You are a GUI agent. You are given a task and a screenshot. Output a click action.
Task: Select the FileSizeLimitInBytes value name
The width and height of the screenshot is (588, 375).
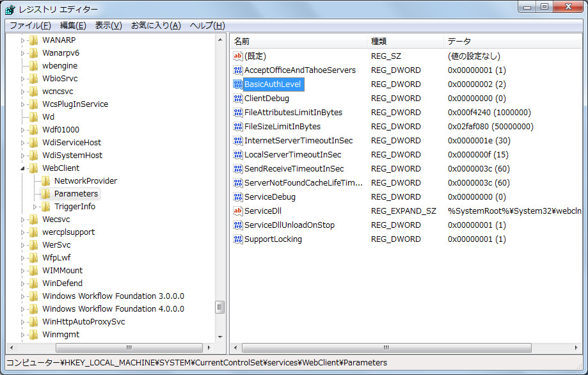point(282,126)
